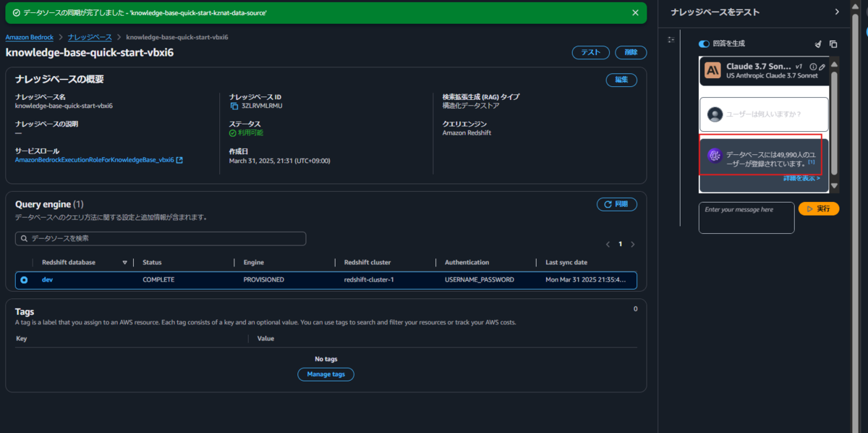Open the [1] citation footnote

tap(812, 162)
